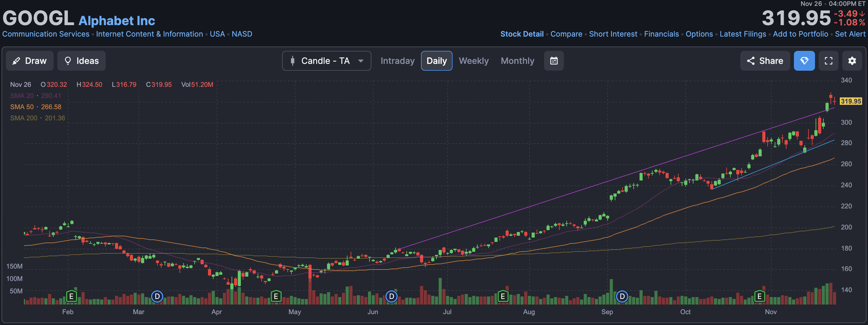Viewport: 868px width, 325px height.
Task: Expand the Candle - TA chart type dropdown
Action: click(326, 61)
